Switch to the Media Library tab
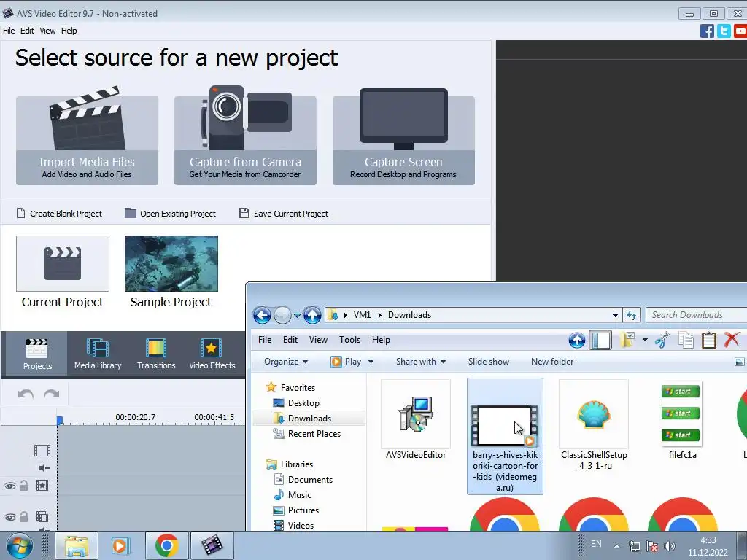The image size is (747, 560). [x=98, y=354]
